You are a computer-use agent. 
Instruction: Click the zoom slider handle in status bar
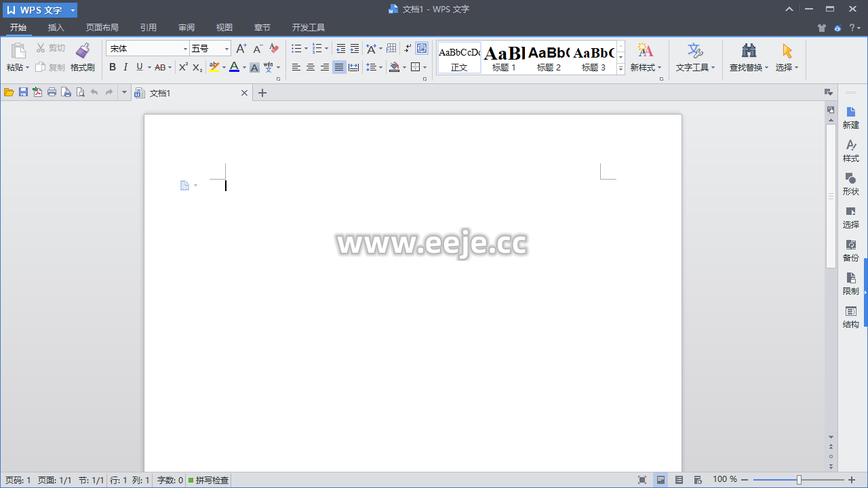pyautogui.click(x=799, y=480)
